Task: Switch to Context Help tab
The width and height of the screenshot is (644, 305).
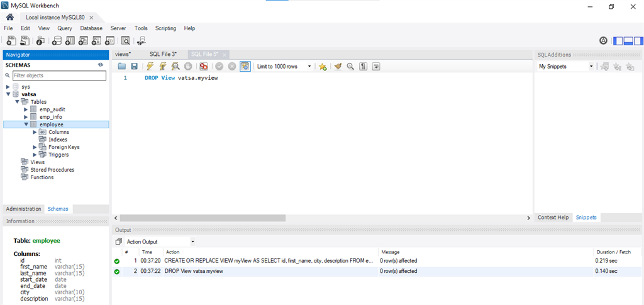Action: pyautogui.click(x=553, y=218)
